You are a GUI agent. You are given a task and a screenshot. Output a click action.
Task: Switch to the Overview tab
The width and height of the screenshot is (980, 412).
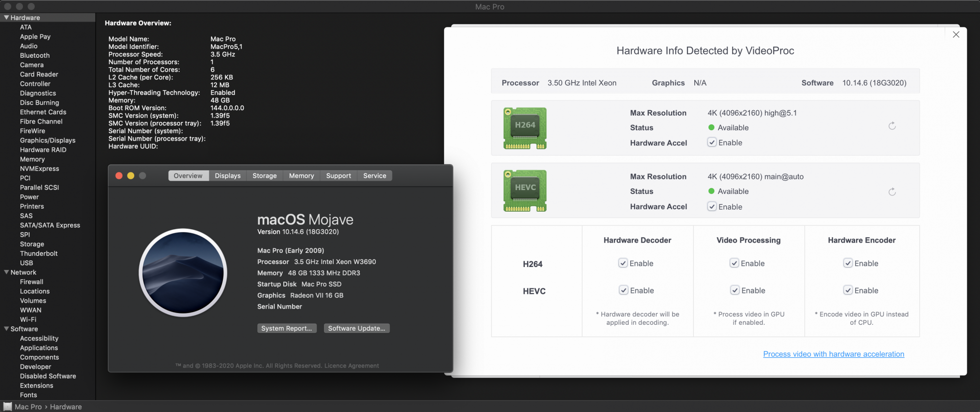tap(188, 175)
